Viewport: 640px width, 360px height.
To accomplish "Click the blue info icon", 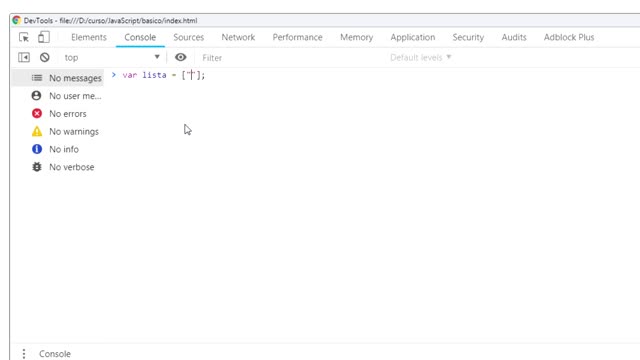I will click(37, 149).
